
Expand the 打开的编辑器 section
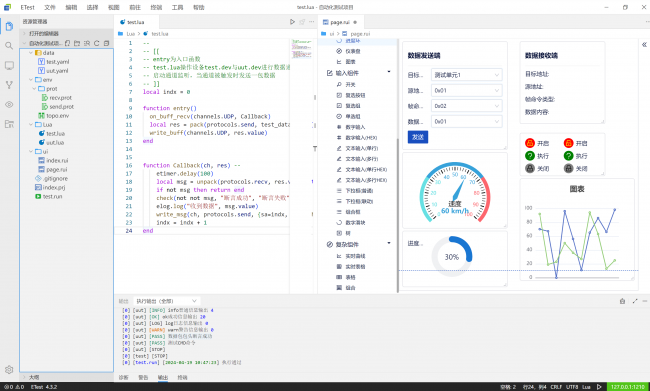click(x=66, y=34)
